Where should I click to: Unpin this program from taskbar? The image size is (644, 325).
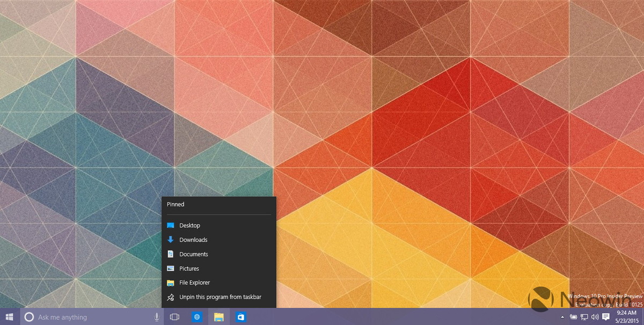pyautogui.click(x=220, y=297)
